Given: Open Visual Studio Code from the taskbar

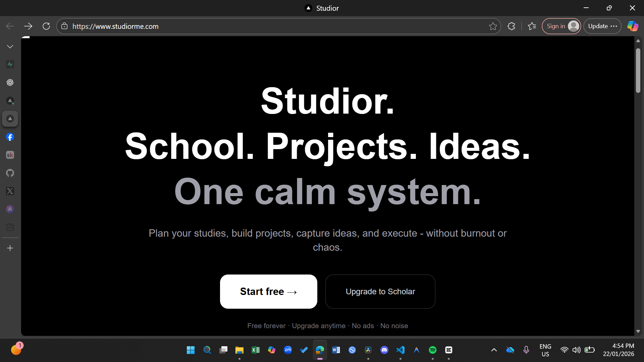Looking at the screenshot, I should pyautogui.click(x=400, y=350).
